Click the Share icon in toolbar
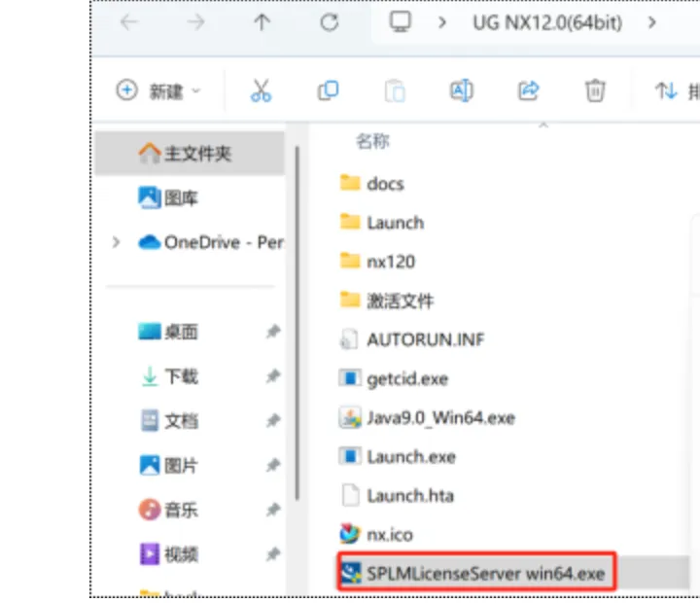Viewport: 700px width, 603px height. (x=528, y=90)
